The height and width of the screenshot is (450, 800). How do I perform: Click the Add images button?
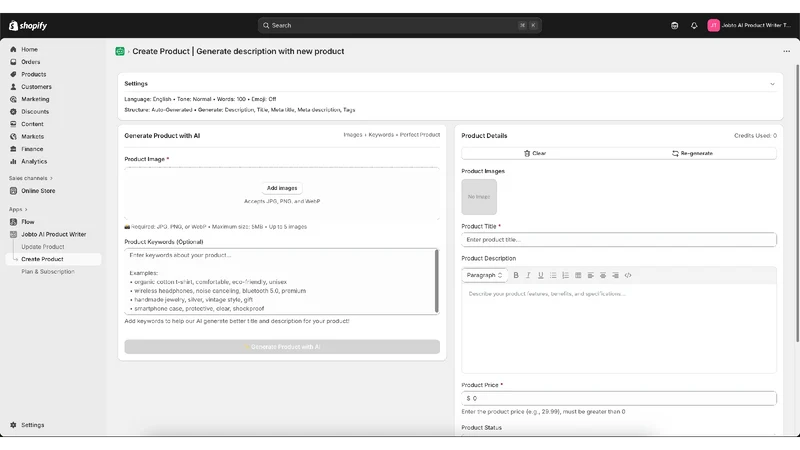[x=282, y=188]
